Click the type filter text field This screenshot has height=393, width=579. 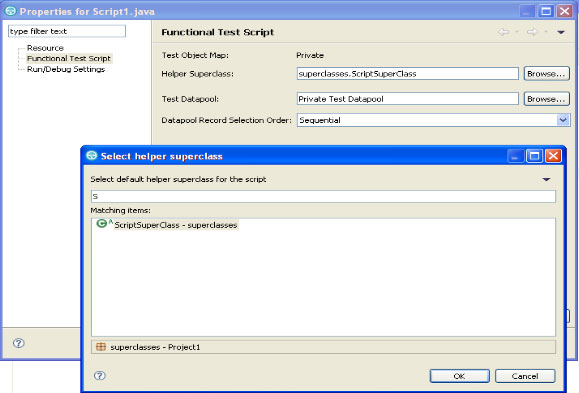[x=67, y=31]
